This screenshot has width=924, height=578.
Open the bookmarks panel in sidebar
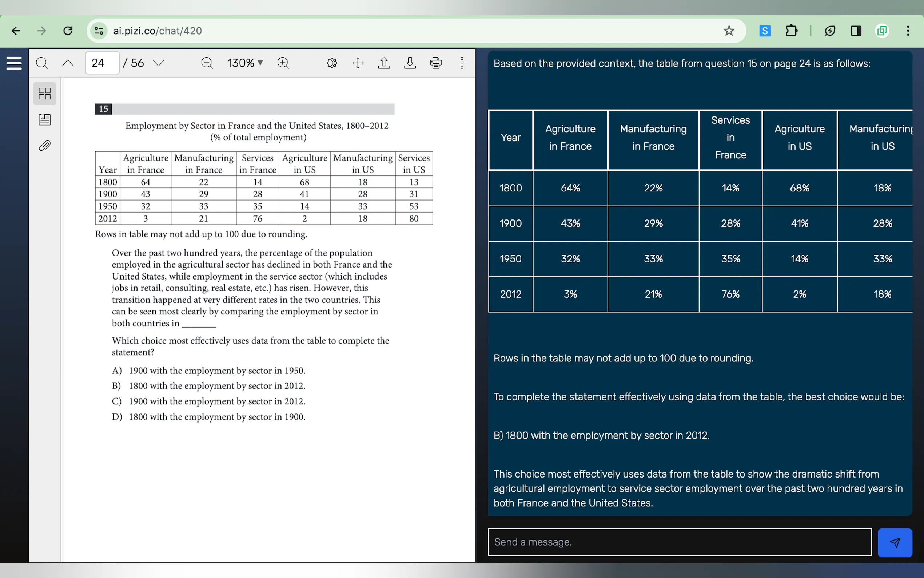coord(45,120)
